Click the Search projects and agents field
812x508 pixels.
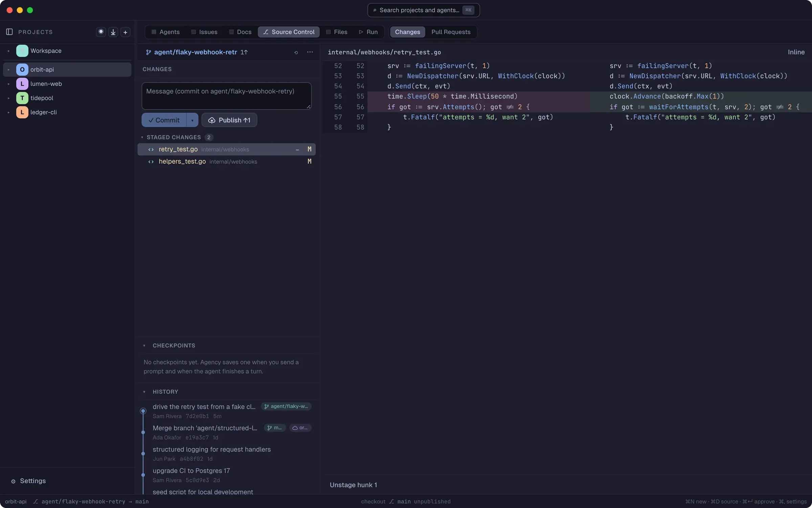click(424, 10)
